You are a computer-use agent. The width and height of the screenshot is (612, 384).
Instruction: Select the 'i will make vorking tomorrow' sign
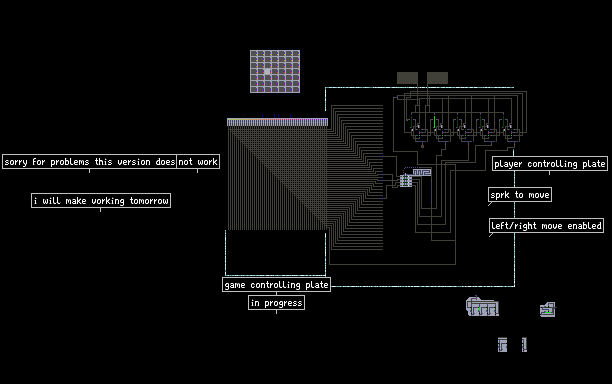pyautogui.click(x=101, y=200)
